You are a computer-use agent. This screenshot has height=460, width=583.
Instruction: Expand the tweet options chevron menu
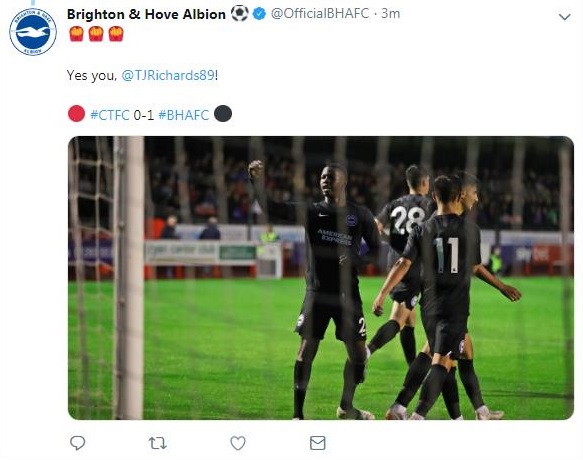tap(564, 17)
